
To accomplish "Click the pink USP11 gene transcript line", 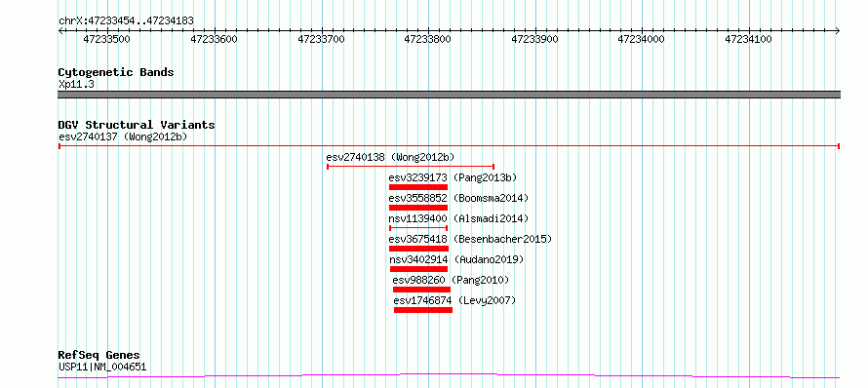I will 449,376.
